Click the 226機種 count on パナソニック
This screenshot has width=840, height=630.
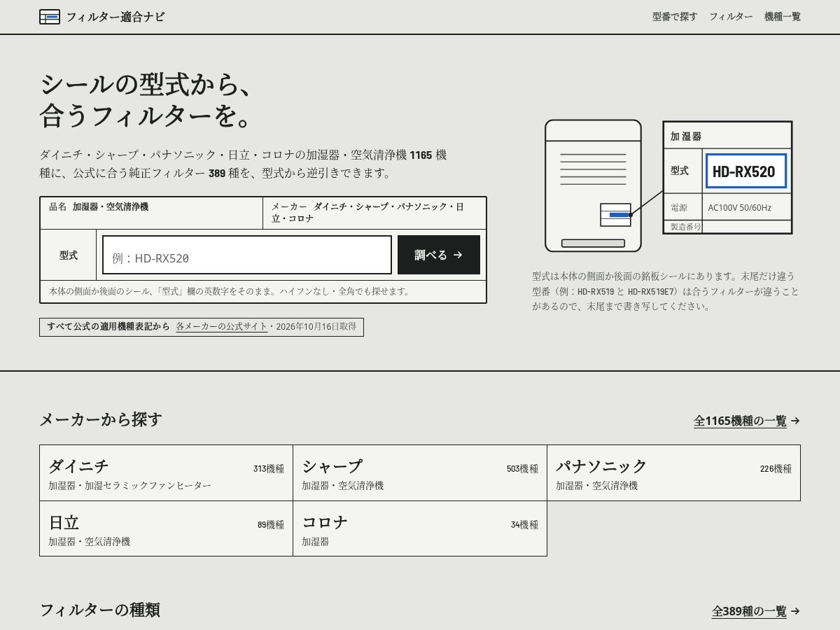[x=776, y=469]
